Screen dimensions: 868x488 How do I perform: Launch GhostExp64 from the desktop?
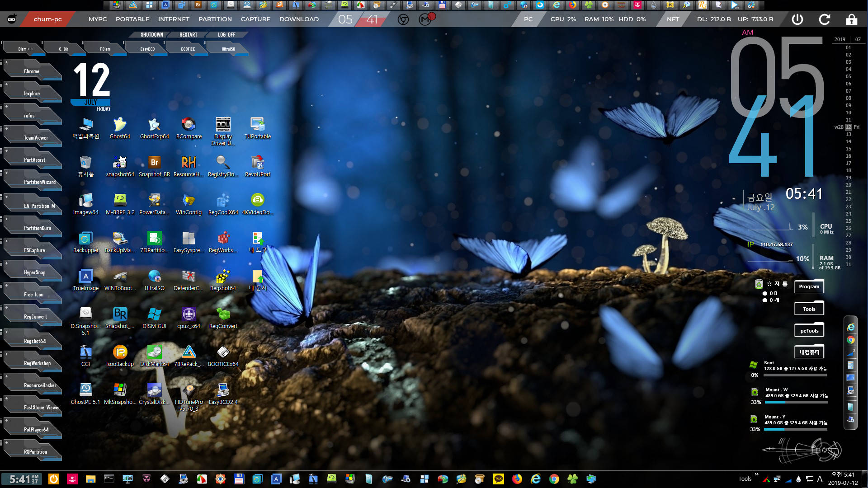(154, 128)
